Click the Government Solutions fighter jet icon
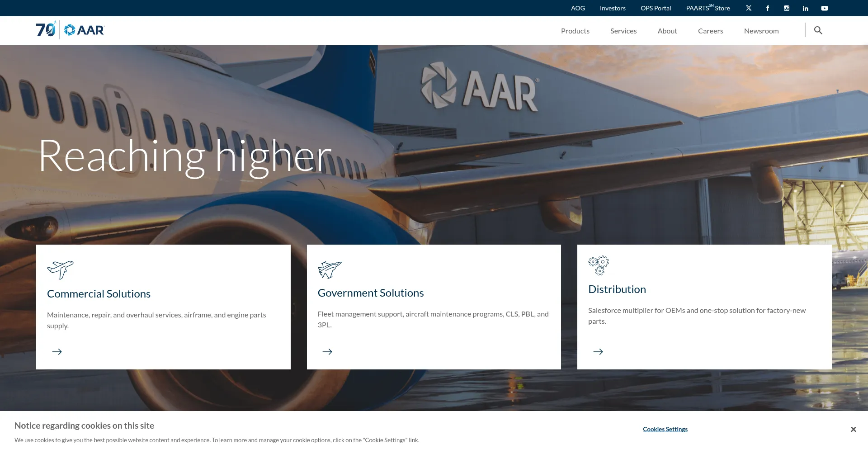The image size is (868, 449). pos(330,269)
